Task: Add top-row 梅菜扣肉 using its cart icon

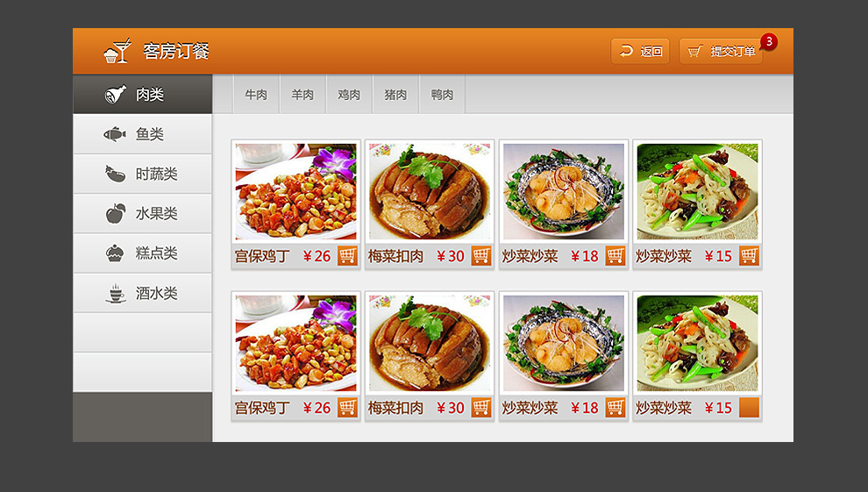Action: point(481,256)
